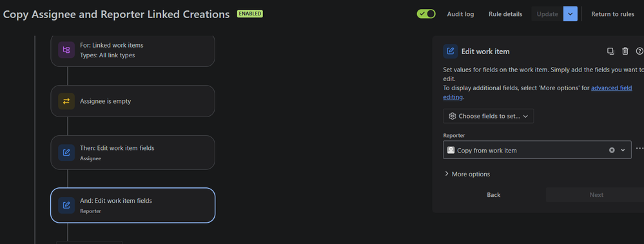This screenshot has width=644, height=244.
Task: Duplicate this component using the copy icon
Action: [610, 52]
